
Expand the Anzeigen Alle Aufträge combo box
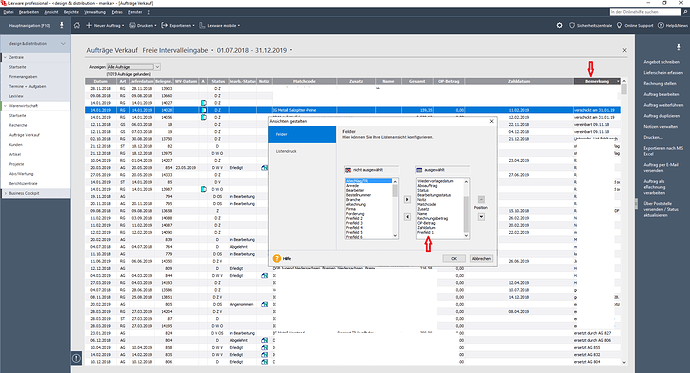(x=157, y=67)
